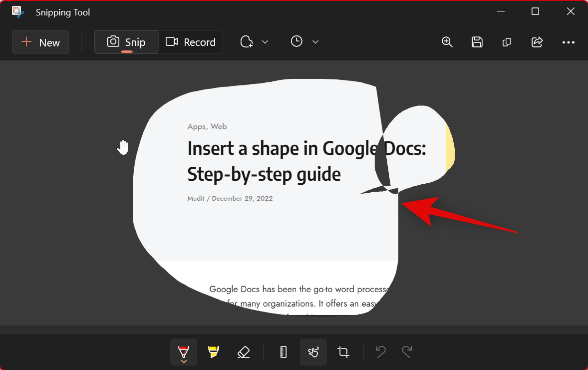Switch to Snip mode
Screen dimensions: 588x370
click(x=126, y=42)
